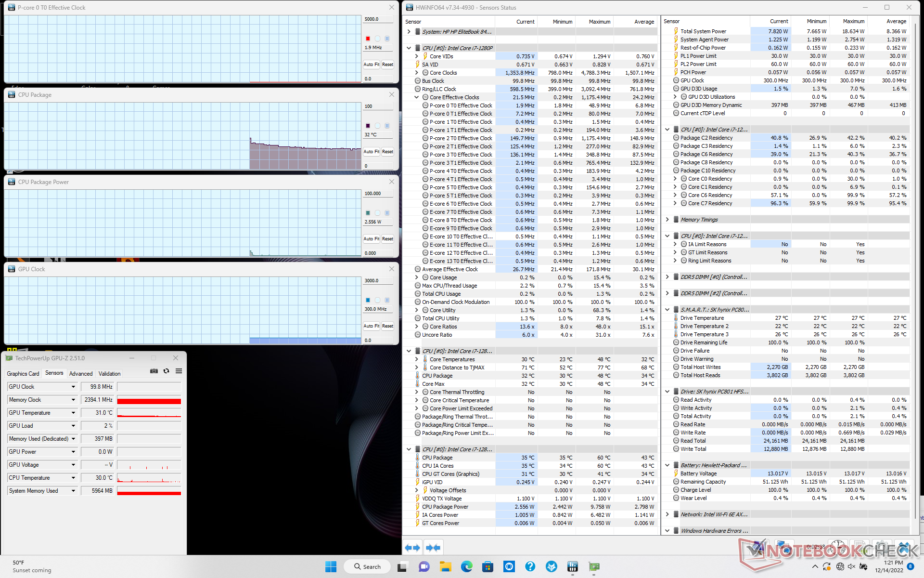Open the Memory Clock sensor dropdown

click(x=73, y=400)
